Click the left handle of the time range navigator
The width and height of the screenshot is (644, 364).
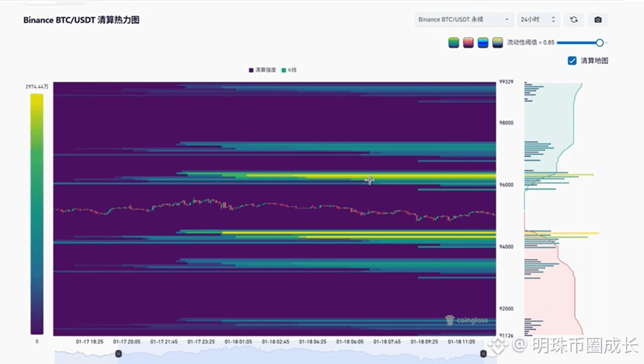coord(118,354)
